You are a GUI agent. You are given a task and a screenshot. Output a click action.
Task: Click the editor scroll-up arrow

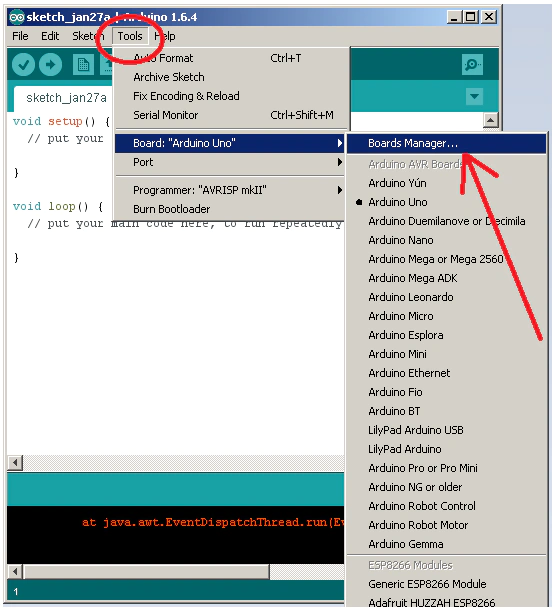pyautogui.click(x=491, y=120)
